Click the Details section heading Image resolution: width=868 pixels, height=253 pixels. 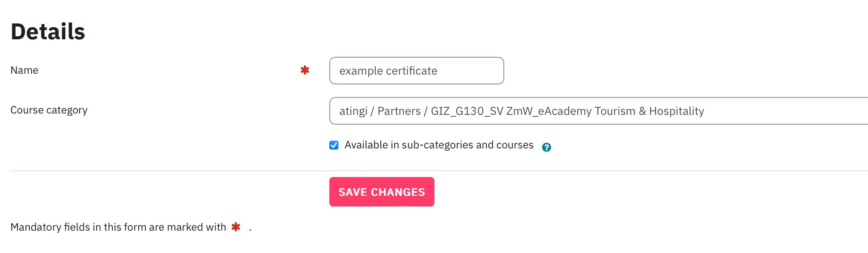pyautogui.click(x=48, y=32)
